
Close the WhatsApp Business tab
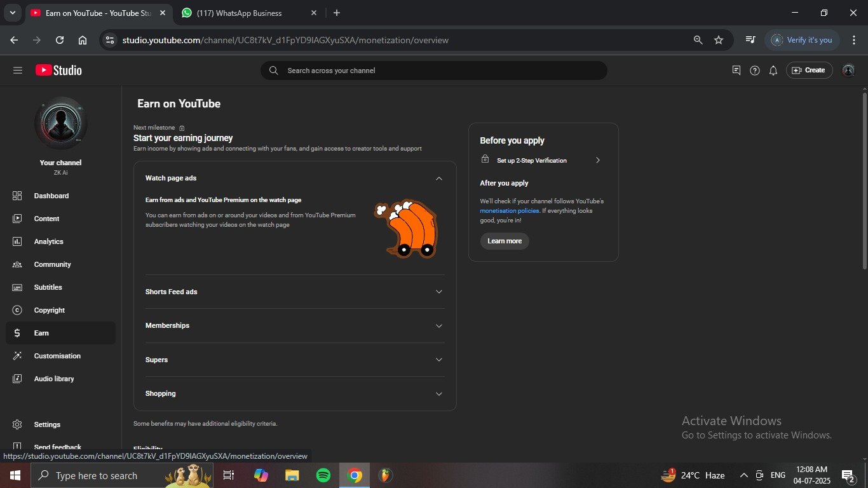pyautogui.click(x=314, y=13)
